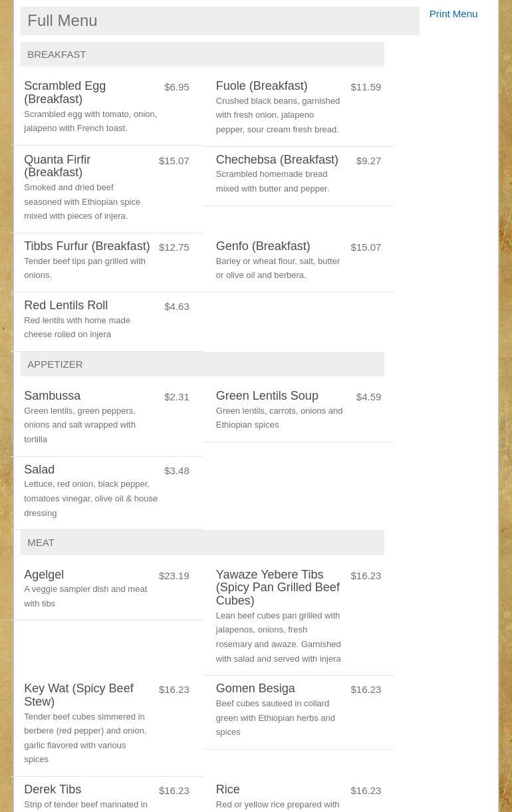The width and height of the screenshot is (512, 812).
Task: Select the Gomen Besiga item title
Action: tap(255, 688)
